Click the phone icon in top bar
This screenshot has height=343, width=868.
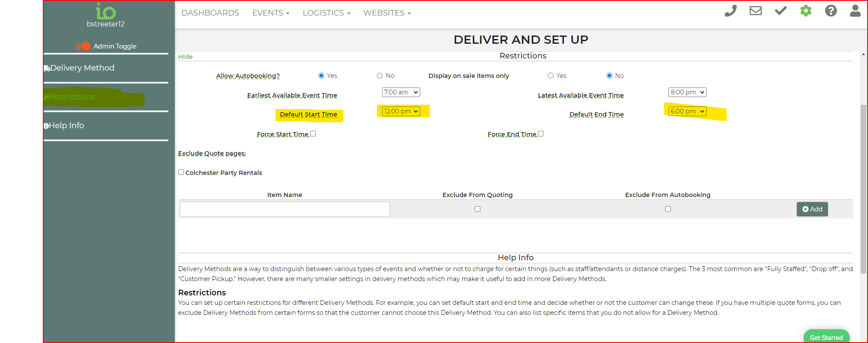pos(730,11)
